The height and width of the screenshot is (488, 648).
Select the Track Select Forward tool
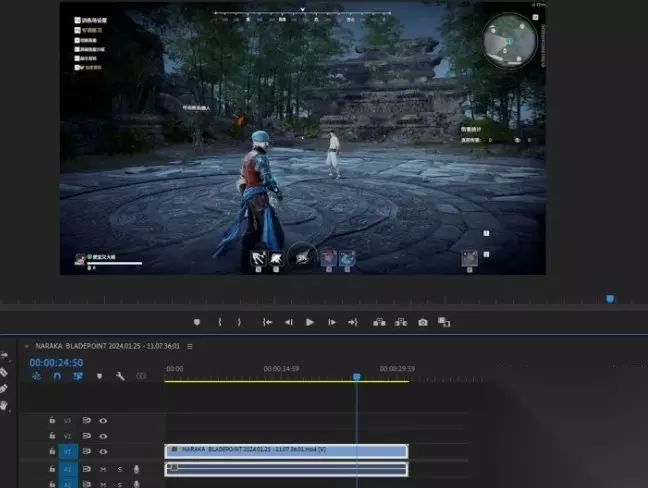(x=4, y=355)
